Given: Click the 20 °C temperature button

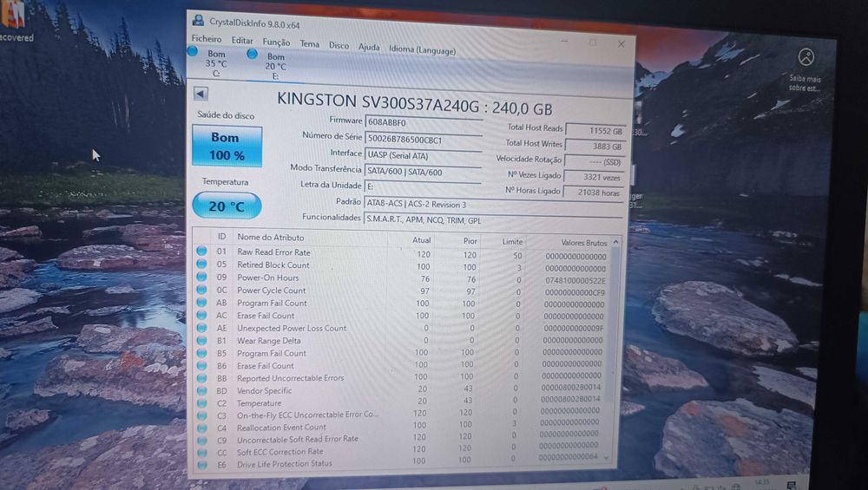Looking at the screenshot, I should (227, 206).
